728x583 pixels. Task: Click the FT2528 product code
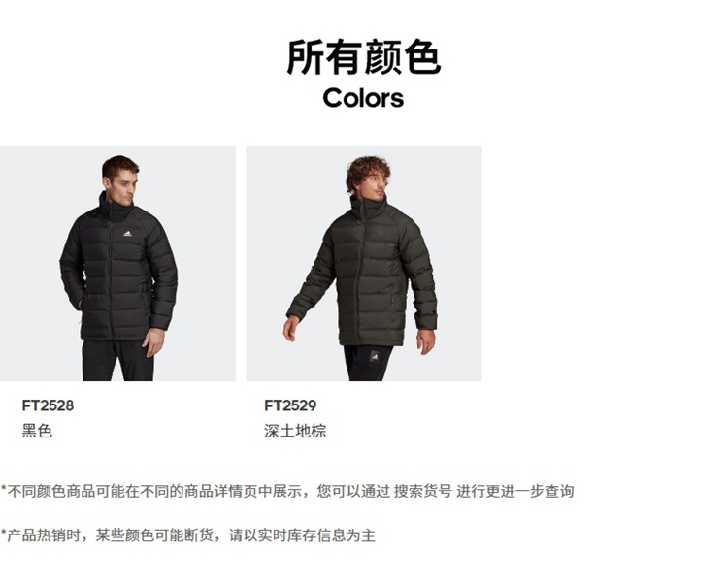tap(48, 405)
